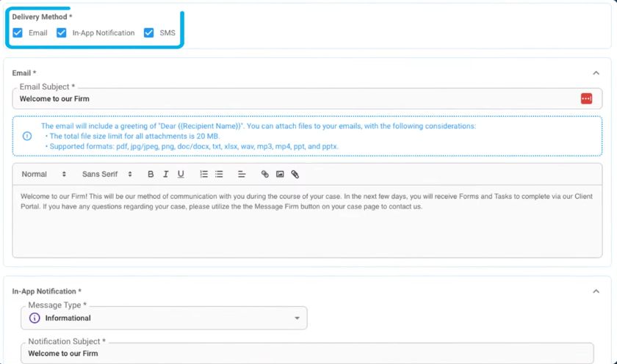Attach a file using the paperclip icon
The image size is (617, 364).
click(x=295, y=174)
